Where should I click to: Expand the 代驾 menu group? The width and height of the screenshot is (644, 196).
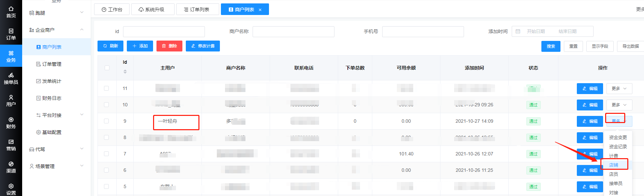pos(57,149)
